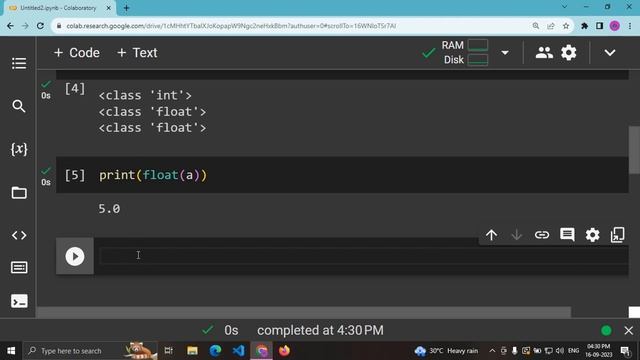Click into the empty code cell editor
The image size is (640, 360).
(x=363, y=256)
